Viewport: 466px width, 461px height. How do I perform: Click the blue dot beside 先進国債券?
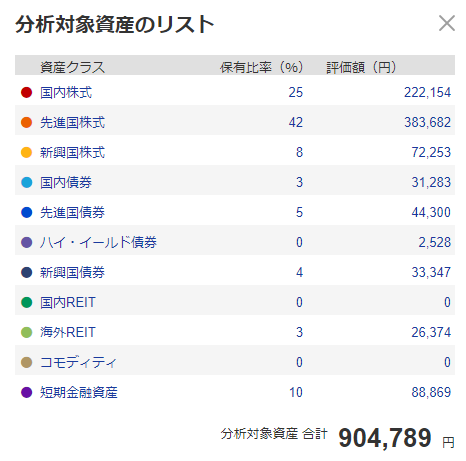[x=26, y=212]
